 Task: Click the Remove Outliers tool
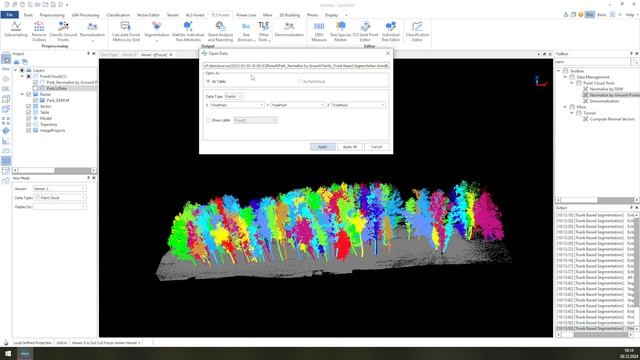(x=39, y=31)
